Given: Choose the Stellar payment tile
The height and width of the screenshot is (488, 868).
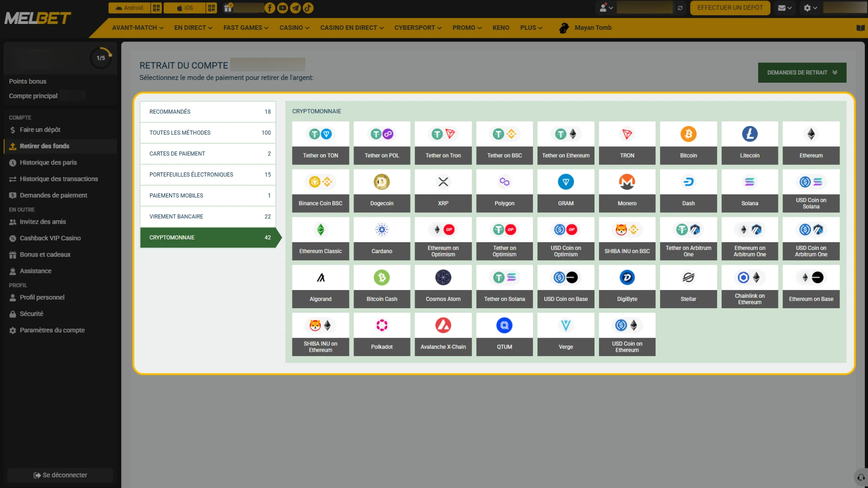Looking at the screenshot, I should pyautogui.click(x=688, y=286).
